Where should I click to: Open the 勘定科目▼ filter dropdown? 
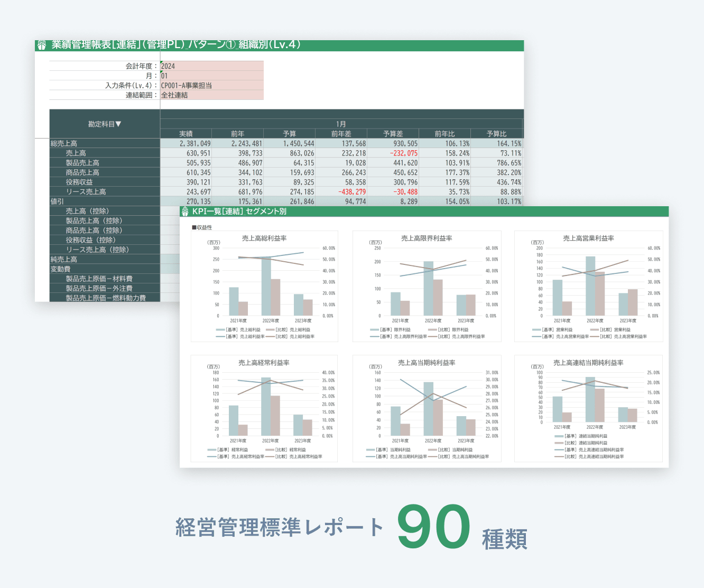tap(105, 124)
